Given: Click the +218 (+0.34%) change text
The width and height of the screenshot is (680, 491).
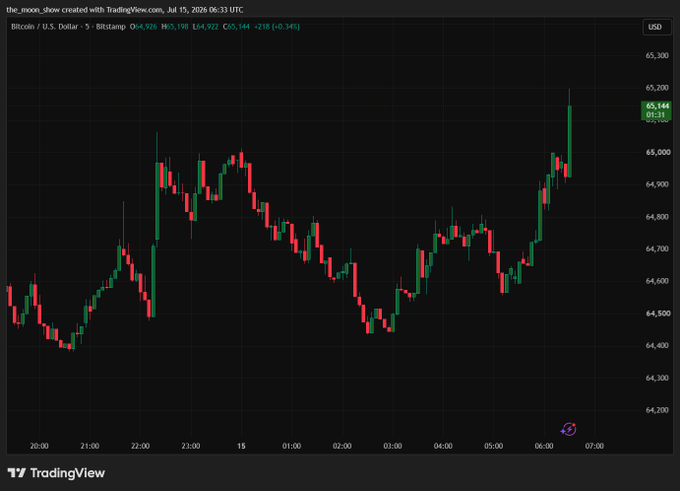Looking at the screenshot, I should (x=277, y=27).
